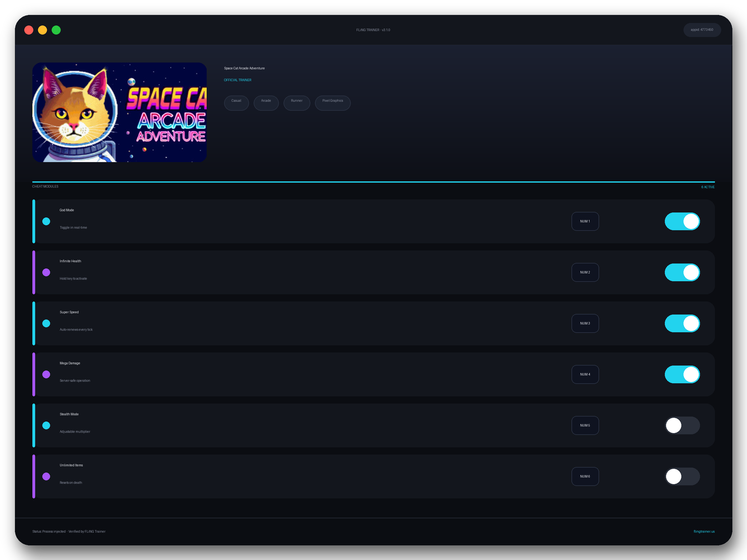Click the 6 ACTIVE counter
This screenshot has width=747, height=560.
(x=707, y=187)
